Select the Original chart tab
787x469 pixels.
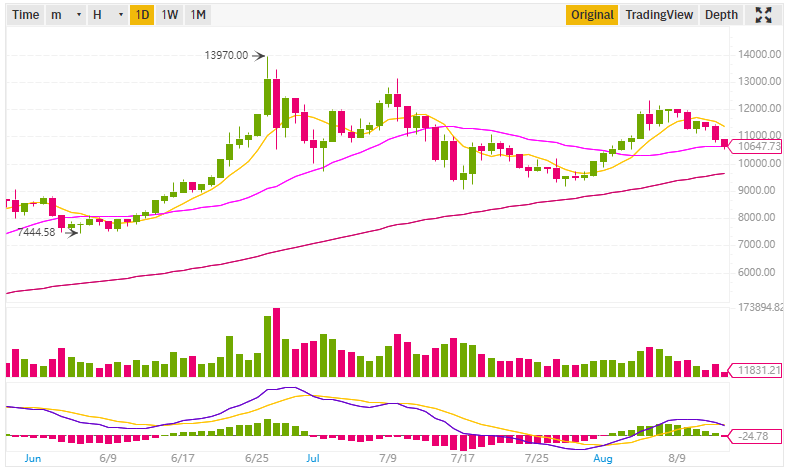click(592, 15)
